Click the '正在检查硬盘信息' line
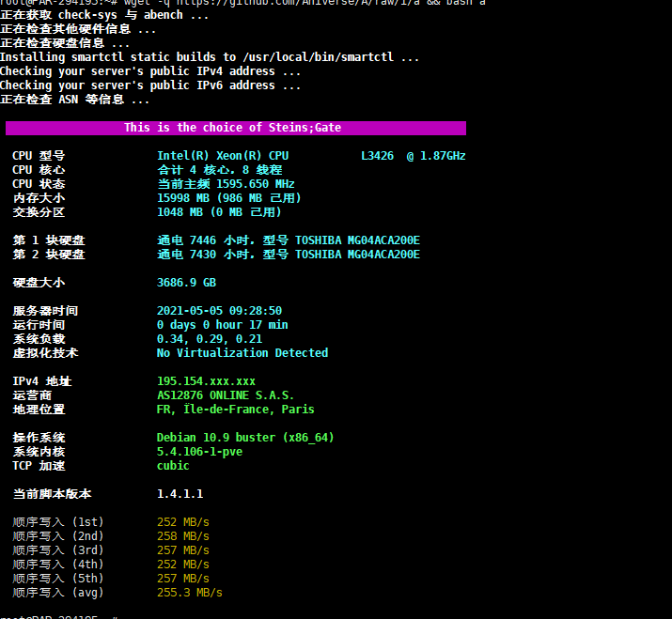The width and height of the screenshot is (672, 619). (65, 43)
